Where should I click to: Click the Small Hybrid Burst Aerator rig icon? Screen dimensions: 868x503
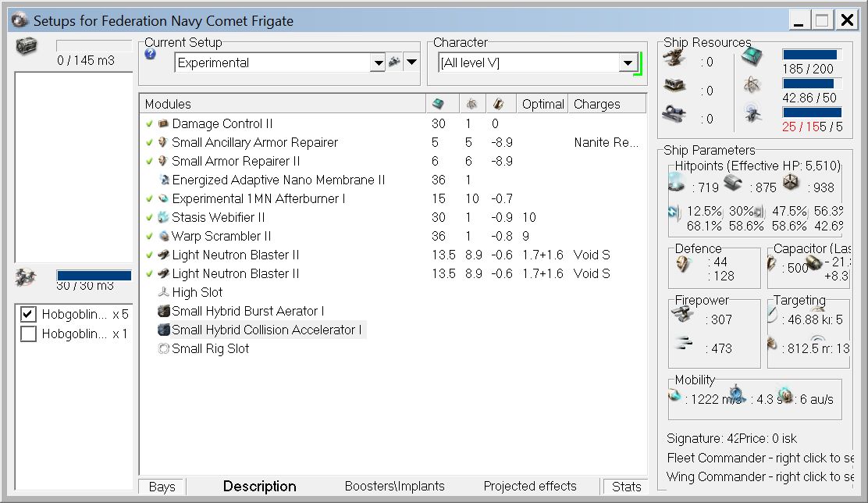163,311
